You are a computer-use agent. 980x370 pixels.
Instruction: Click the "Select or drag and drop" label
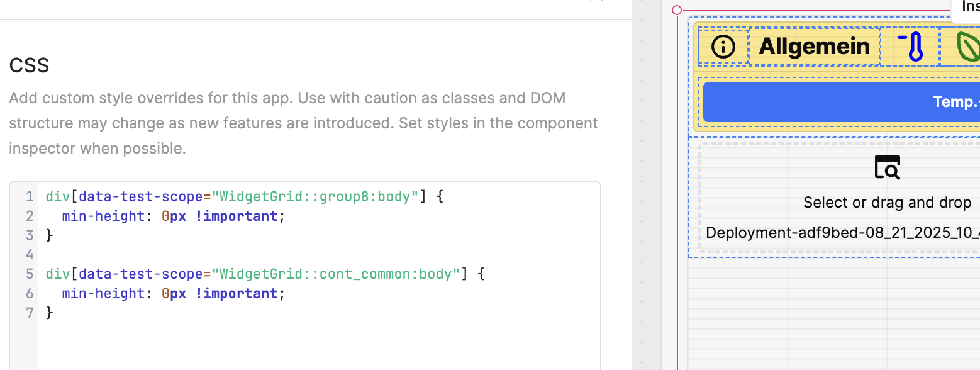[x=887, y=203]
